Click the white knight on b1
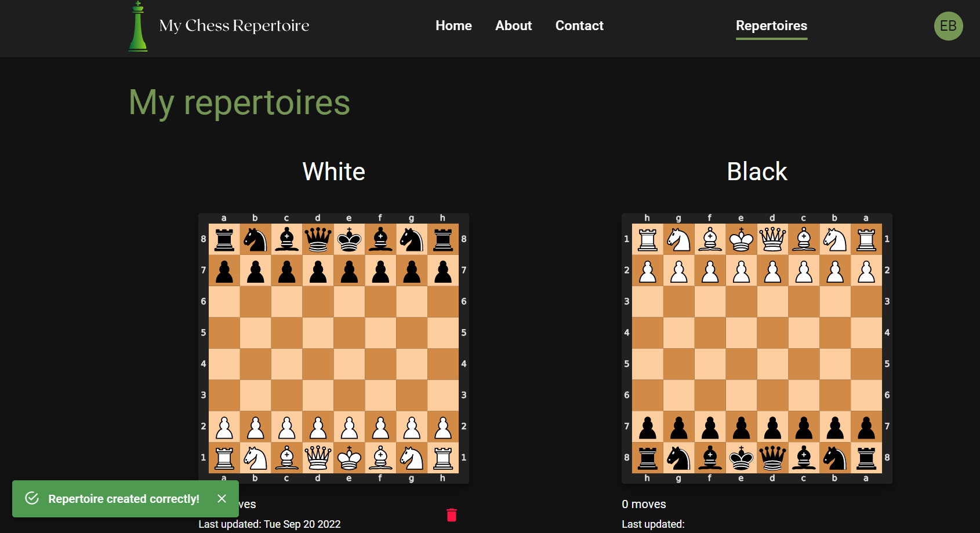Image resolution: width=980 pixels, height=533 pixels. pos(255,458)
